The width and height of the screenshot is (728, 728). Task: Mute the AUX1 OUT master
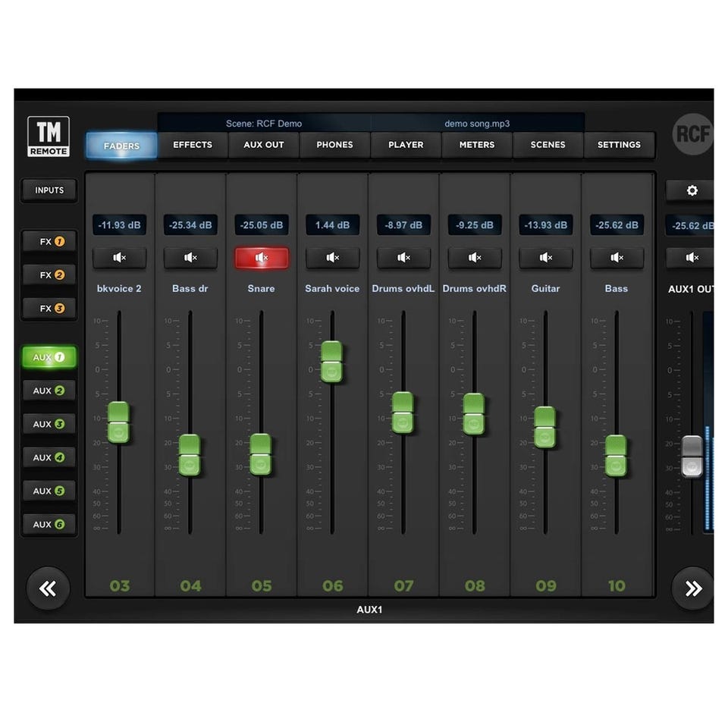[692, 257]
